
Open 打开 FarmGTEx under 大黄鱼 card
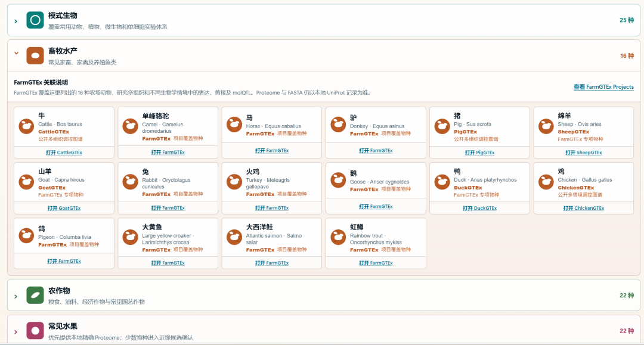pos(168,263)
